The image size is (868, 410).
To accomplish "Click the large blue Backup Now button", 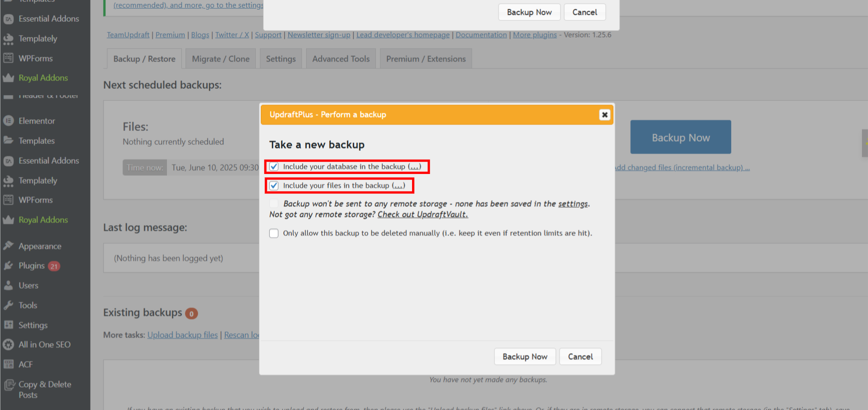I will tap(681, 137).
